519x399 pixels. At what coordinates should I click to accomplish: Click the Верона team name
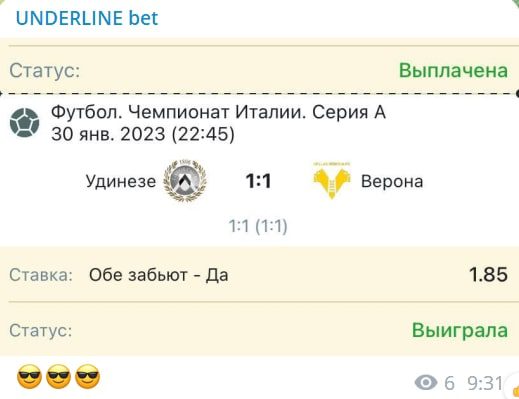coord(392,182)
